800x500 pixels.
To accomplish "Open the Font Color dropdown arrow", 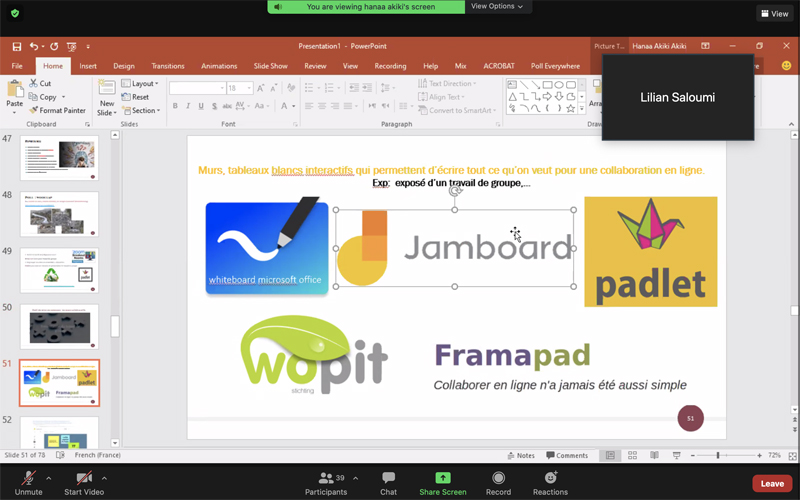I will point(294,106).
